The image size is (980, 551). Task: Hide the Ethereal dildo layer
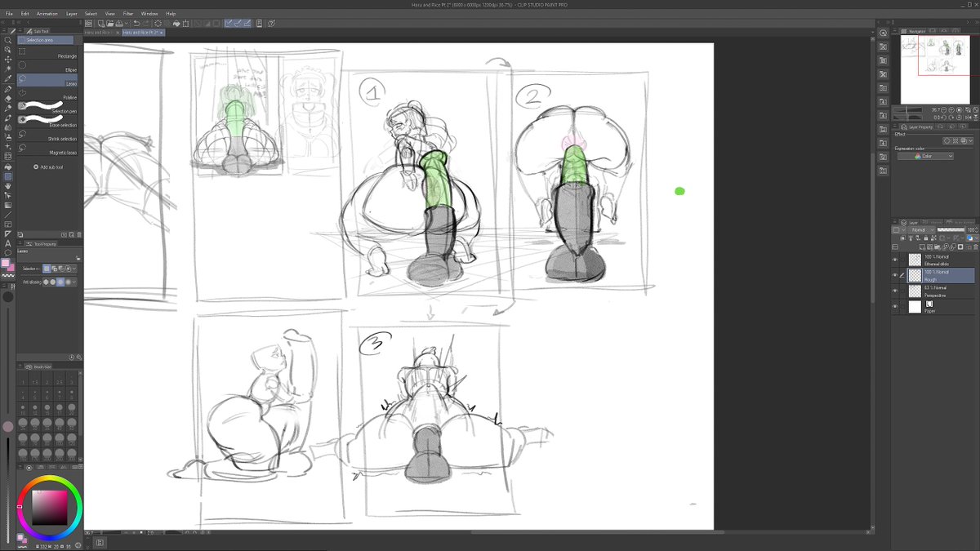895,260
